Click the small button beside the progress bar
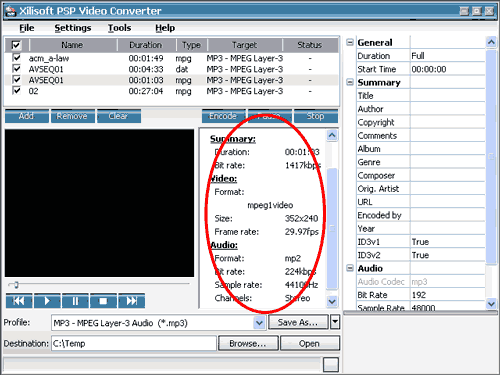Screen dimensions: 500x375 click(x=331, y=364)
